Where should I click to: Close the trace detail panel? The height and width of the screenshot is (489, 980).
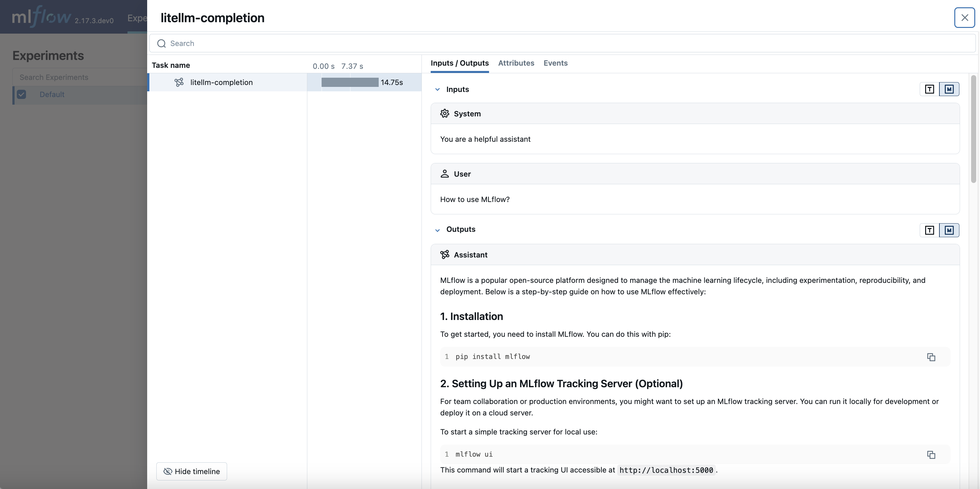point(964,17)
